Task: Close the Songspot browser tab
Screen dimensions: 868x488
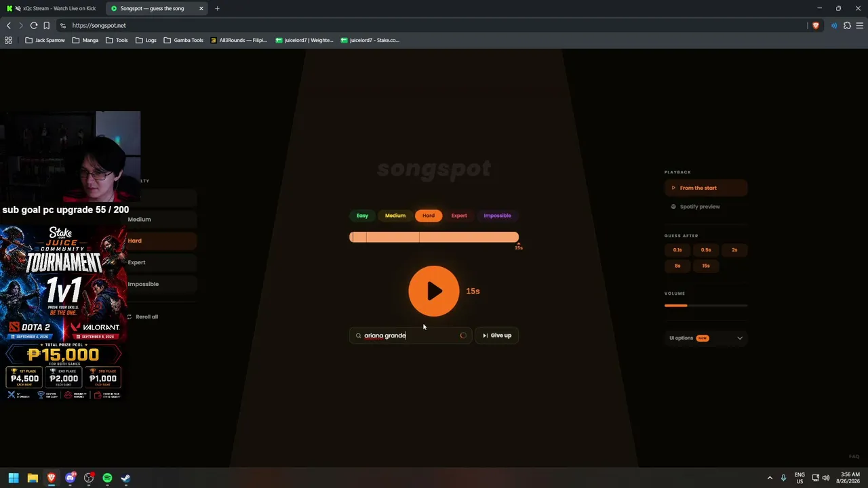Action: [x=201, y=8]
